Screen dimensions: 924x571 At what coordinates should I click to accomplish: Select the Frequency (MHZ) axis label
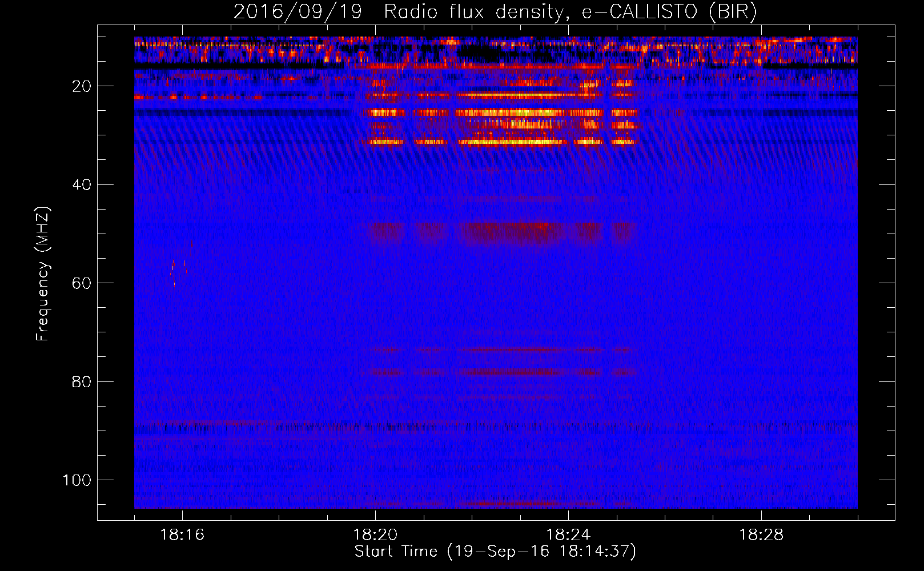point(43,274)
